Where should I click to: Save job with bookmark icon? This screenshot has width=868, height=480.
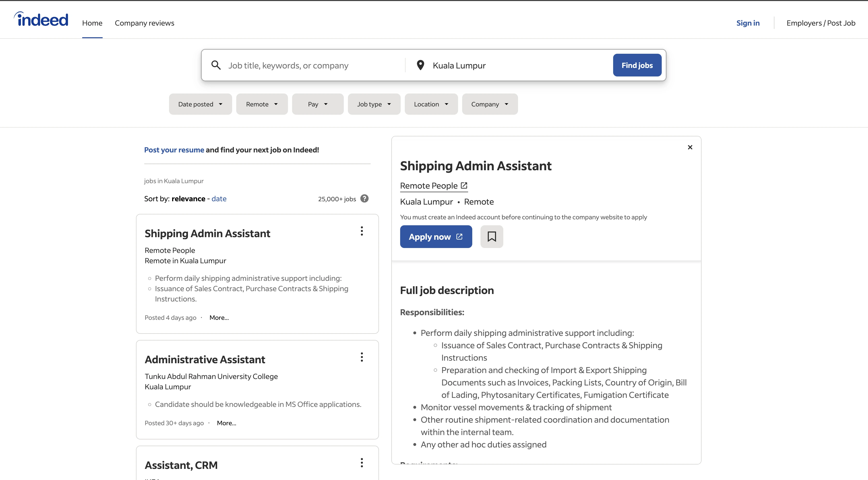click(492, 237)
